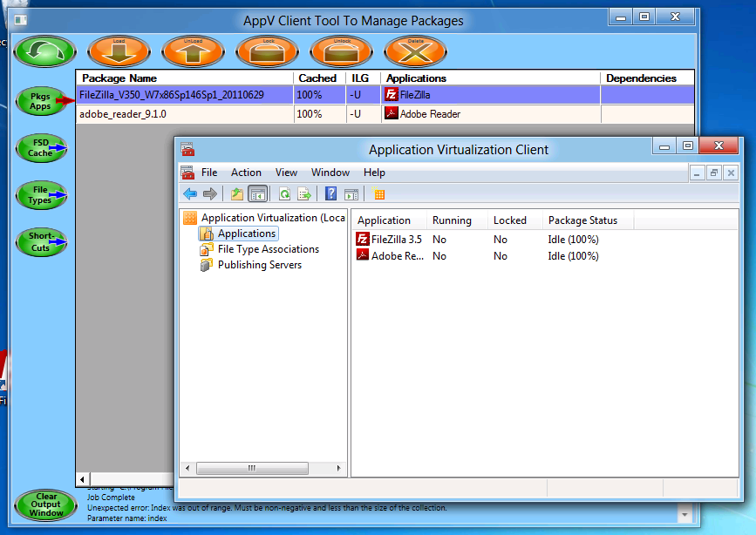The image size is (756, 535).
Task: Click the MMC inner window close button
Action: (731, 173)
